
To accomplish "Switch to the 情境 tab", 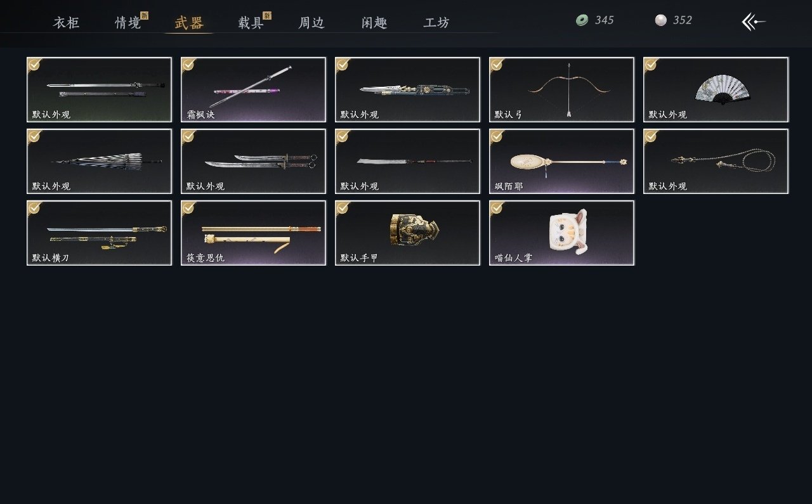I will 128,23.
